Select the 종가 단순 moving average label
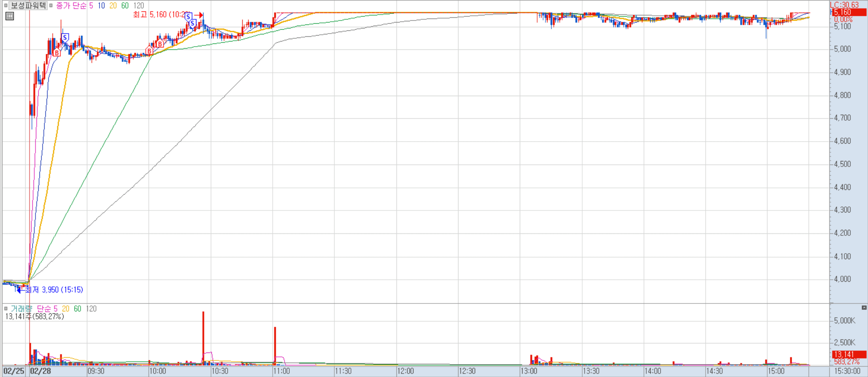This screenshot has height=377, width=868. point(72,6)
